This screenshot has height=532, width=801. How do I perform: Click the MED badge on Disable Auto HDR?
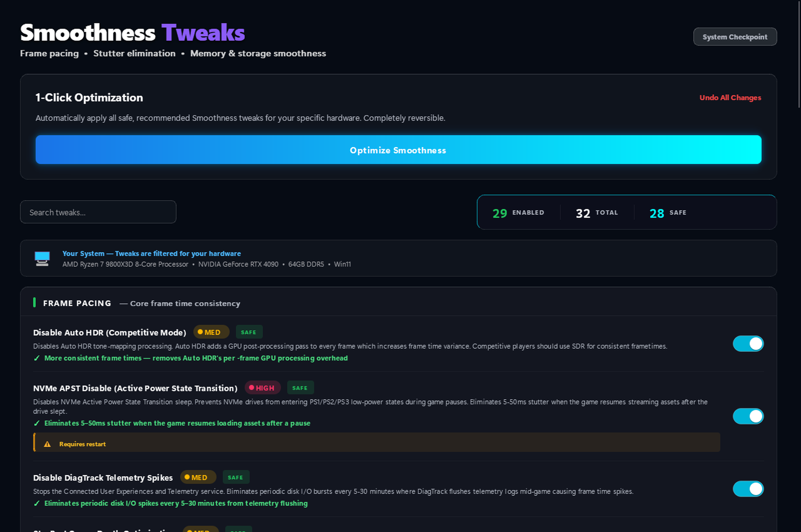tap(211, 332)
